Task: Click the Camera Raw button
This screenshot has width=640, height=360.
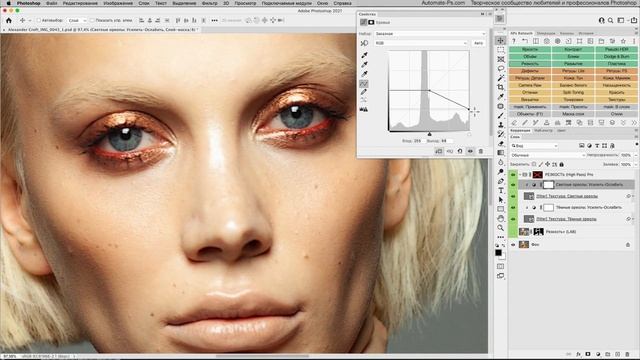Action: (530, 85)
